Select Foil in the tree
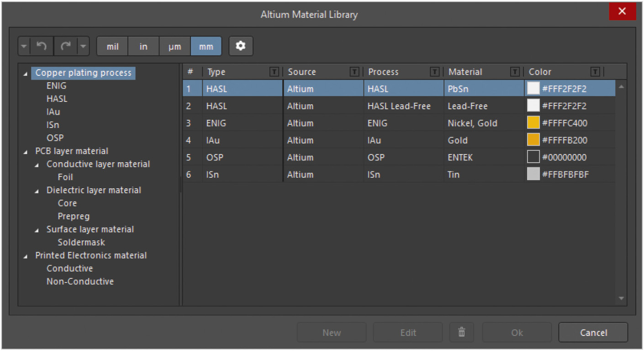The width and height of the screenshot is (644, 351). coord(65,177)
